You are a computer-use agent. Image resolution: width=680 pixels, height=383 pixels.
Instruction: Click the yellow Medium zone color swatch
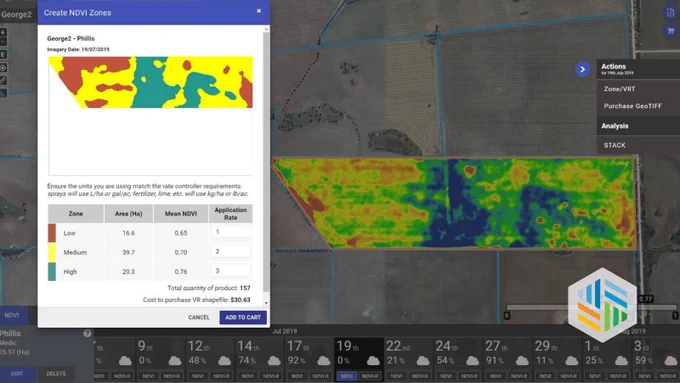coord(52,252)
